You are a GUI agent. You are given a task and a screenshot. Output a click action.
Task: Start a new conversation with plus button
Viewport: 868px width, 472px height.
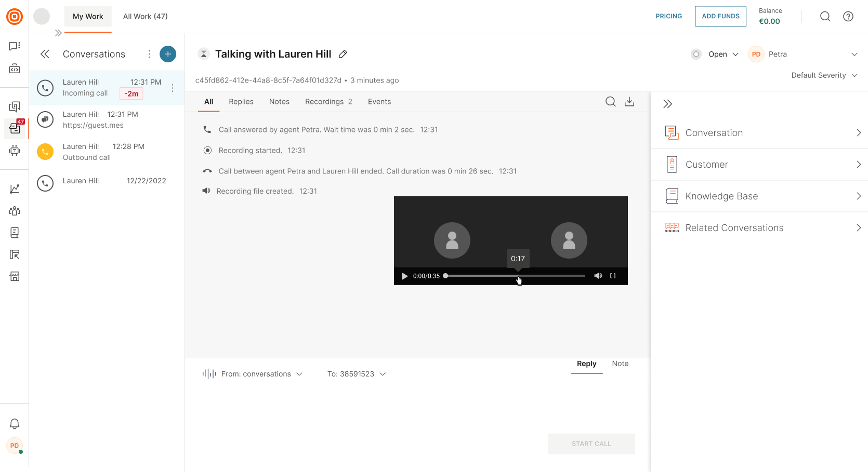tap(167, 54)
